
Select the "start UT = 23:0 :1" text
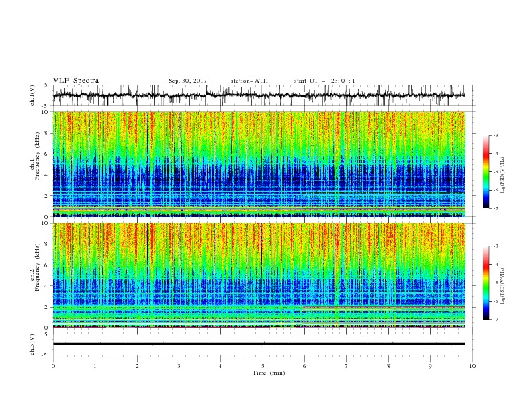(324, 81)
